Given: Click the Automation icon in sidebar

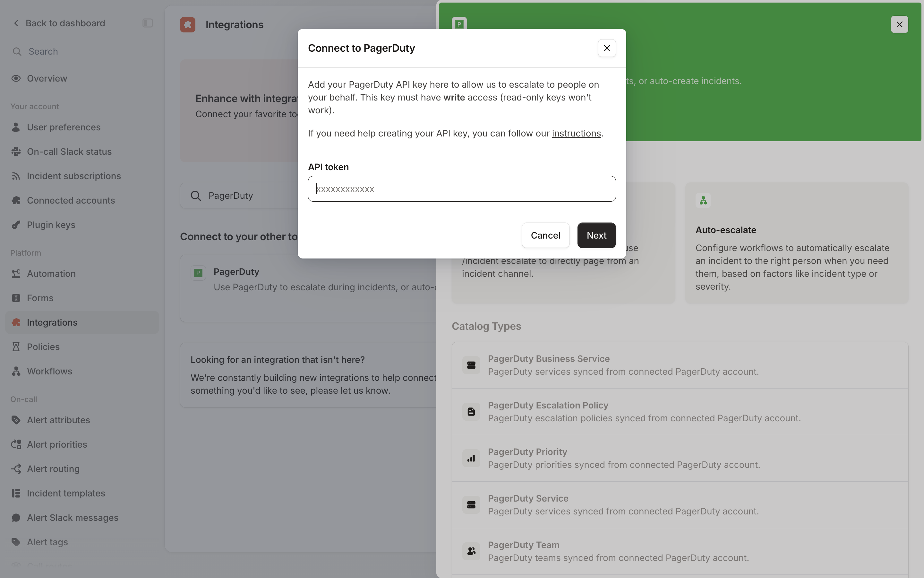Looking at the screenshot, I should point(16,274).
